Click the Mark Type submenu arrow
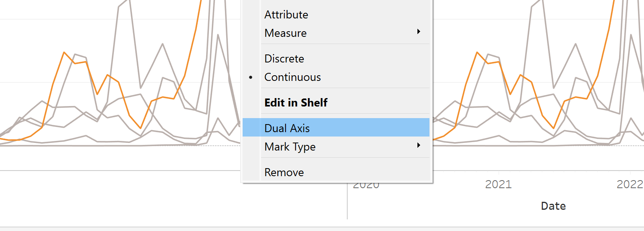644x231 pixels. pos(419,145)
